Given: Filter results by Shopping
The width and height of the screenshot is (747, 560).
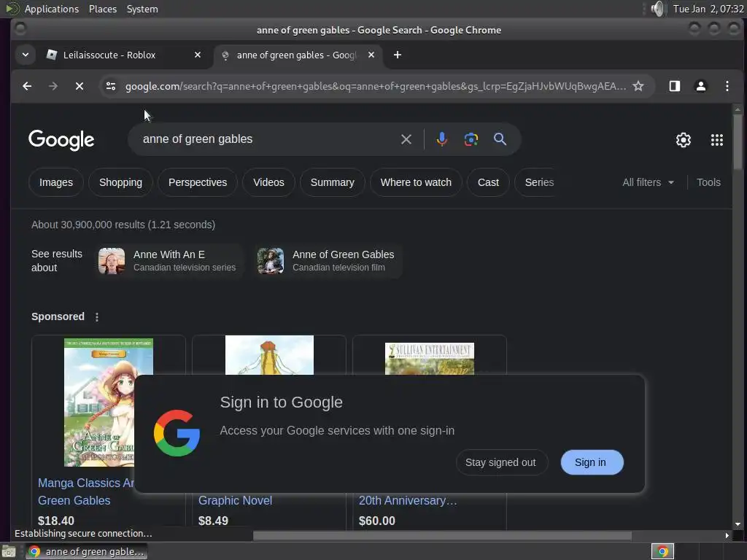Looking at the screenshot, I should click(x=120, y=182).
